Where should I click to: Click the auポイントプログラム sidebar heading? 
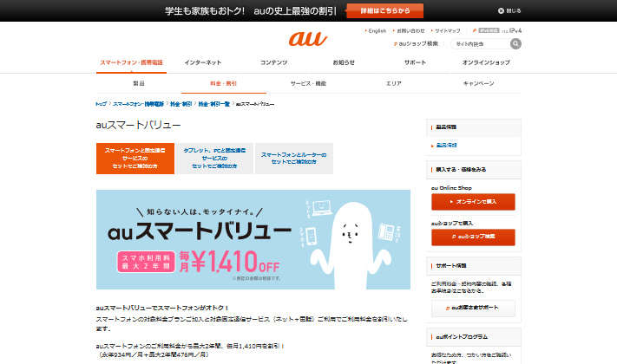pos(462,337)
